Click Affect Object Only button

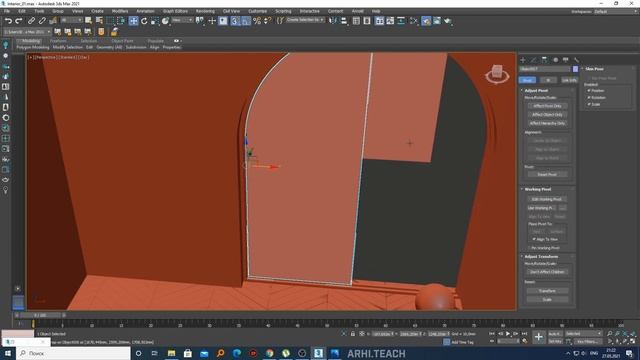[x=547, y=114]
